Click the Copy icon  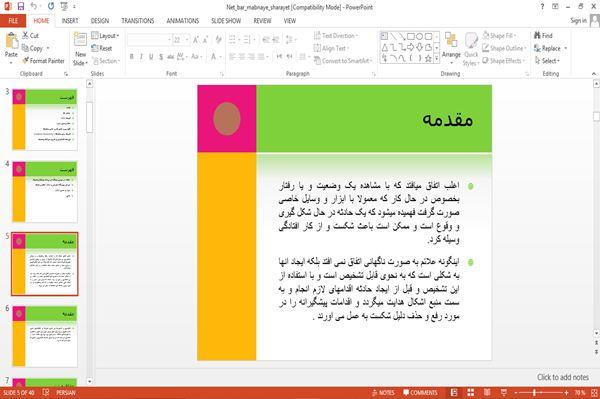(x=25, y=48)
